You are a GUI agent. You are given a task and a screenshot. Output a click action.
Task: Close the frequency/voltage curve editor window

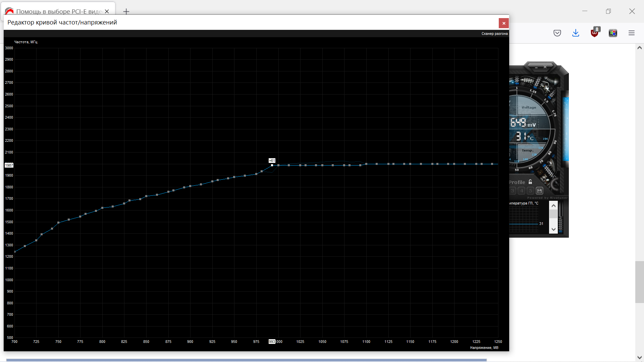tap(503, 23)
